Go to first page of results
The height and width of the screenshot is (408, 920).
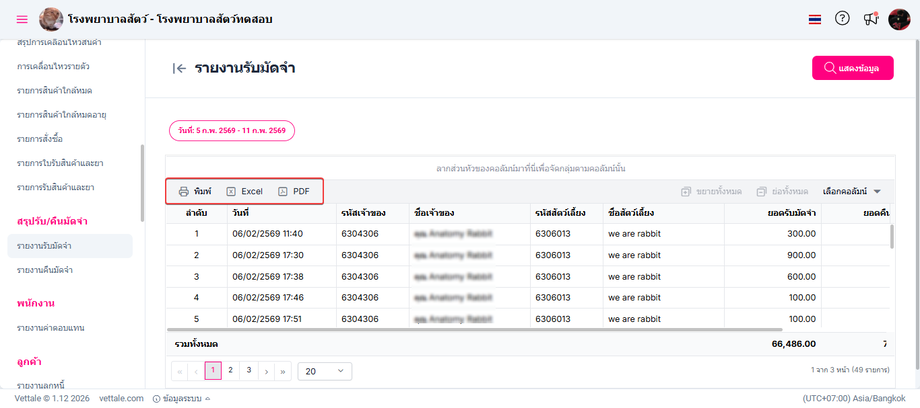click(180, 371)
